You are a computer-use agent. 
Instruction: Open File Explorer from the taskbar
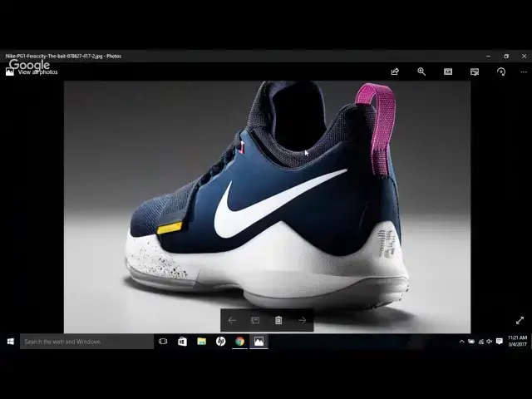201,342
